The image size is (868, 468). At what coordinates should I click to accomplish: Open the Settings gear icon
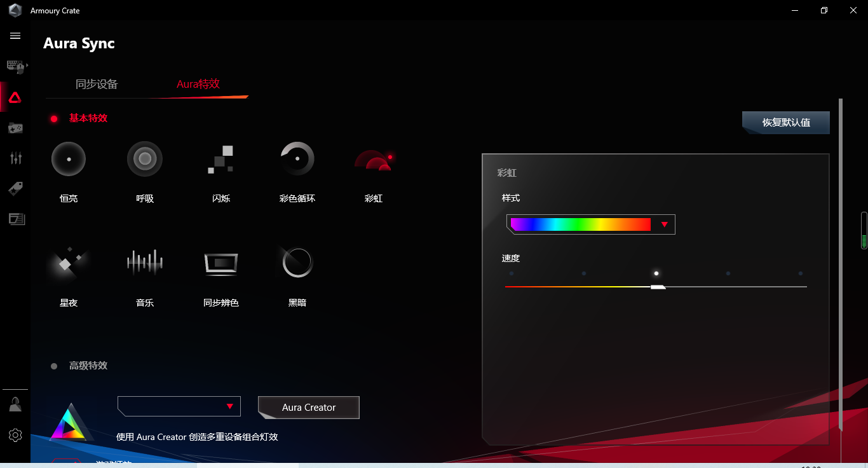click(15, 435)
